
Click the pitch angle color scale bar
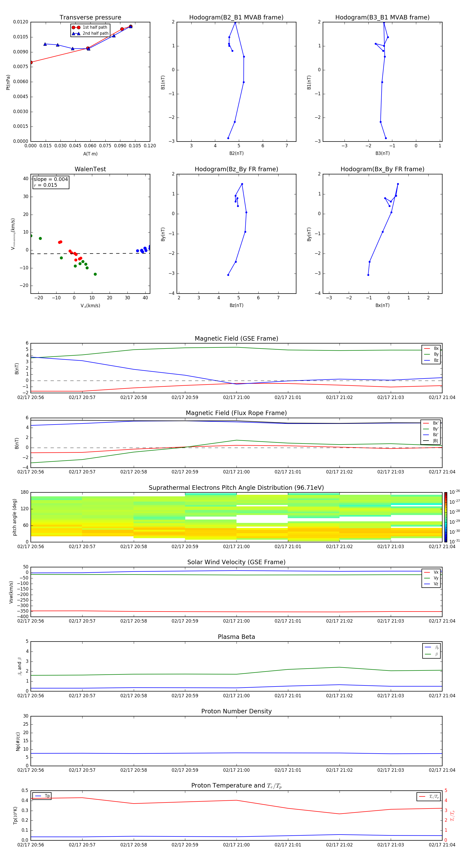click(x=446, y=517)
